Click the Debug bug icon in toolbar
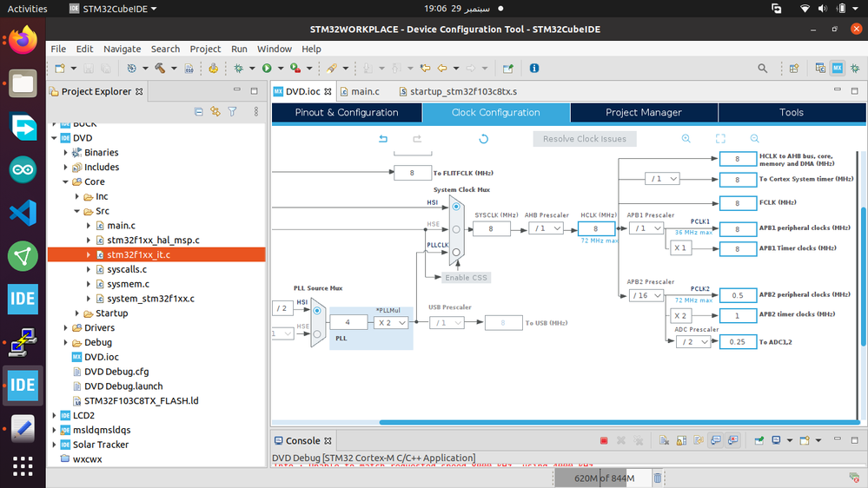The height and width of the screenshot is (488, 868). [x=239, y=68]
